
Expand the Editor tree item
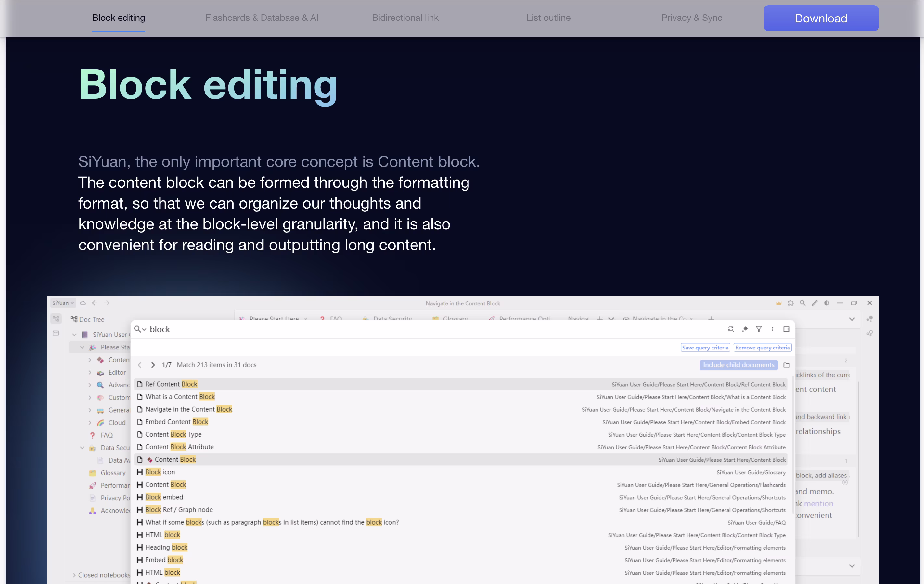pyautogui.click(x=90, y=372)
